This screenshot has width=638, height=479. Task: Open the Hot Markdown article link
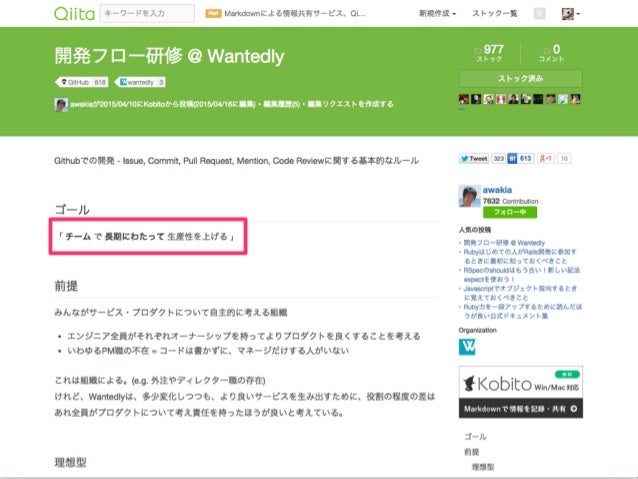[x=295, y=13]
